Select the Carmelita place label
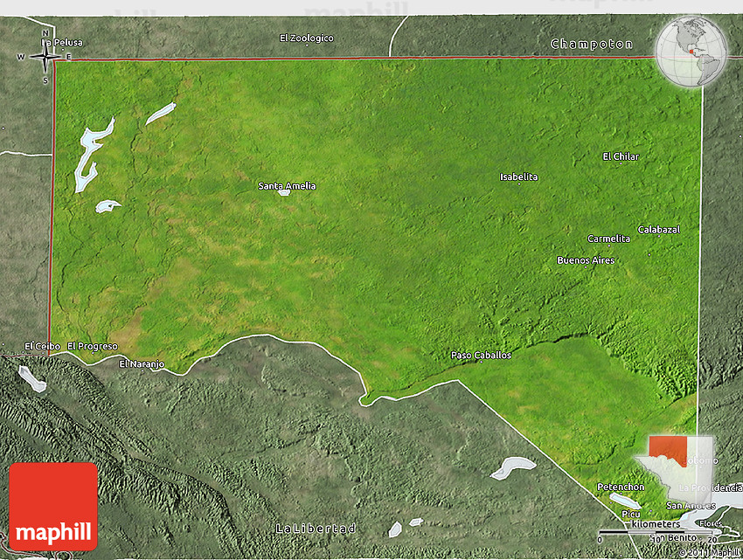This screenshot has width=743, height=560. (608, 239)
